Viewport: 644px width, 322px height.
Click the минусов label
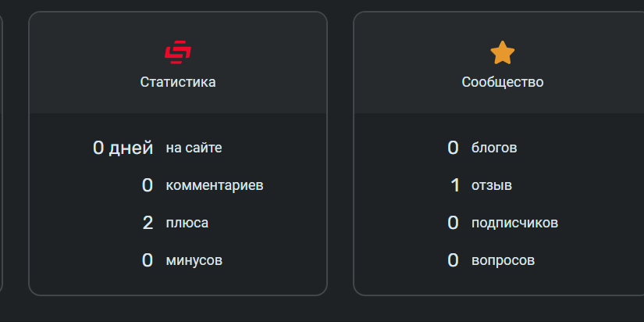pyautogui.click(x=194, y=260)
